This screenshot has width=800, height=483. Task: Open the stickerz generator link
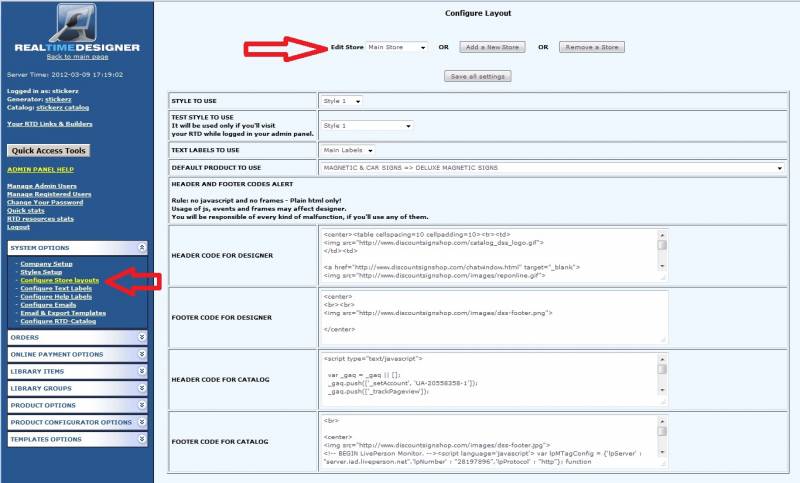coord(58,99)
